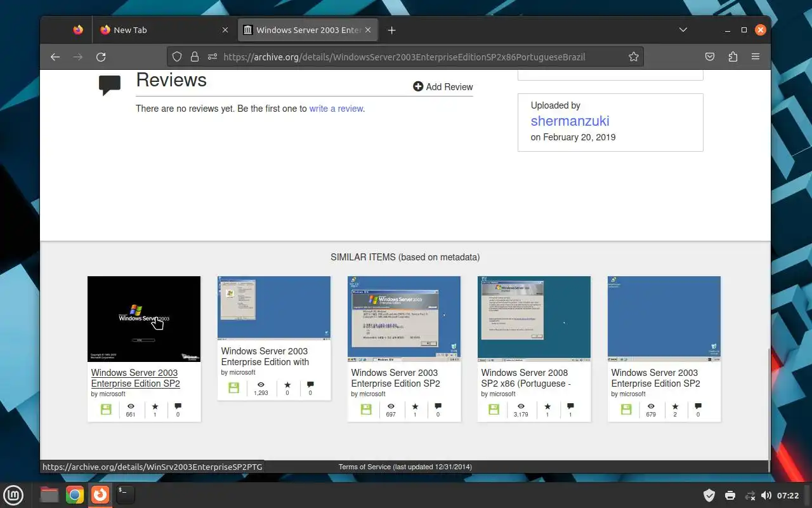The height and width of the screenshot is (508, 812).
Task: Launch Chrome from the taskbar
Action: [75, 495]
